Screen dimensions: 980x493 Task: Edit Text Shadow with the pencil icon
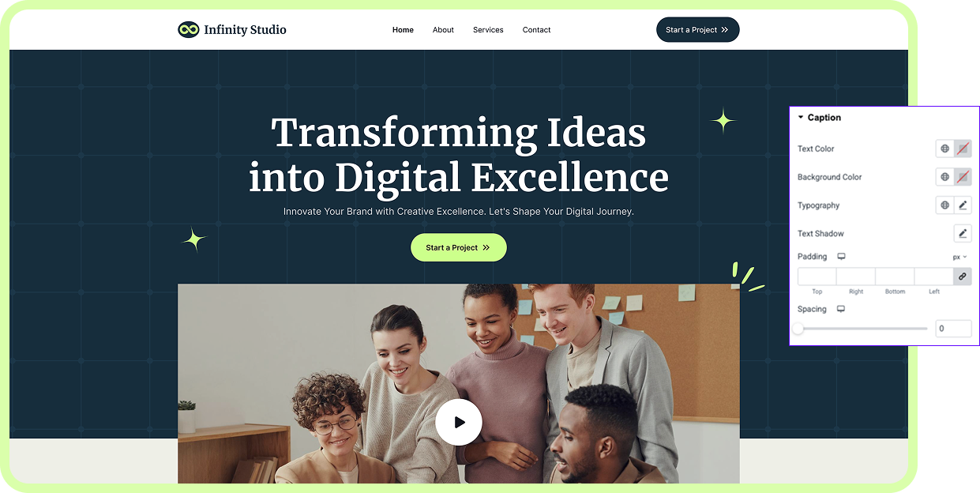(963, 233)
